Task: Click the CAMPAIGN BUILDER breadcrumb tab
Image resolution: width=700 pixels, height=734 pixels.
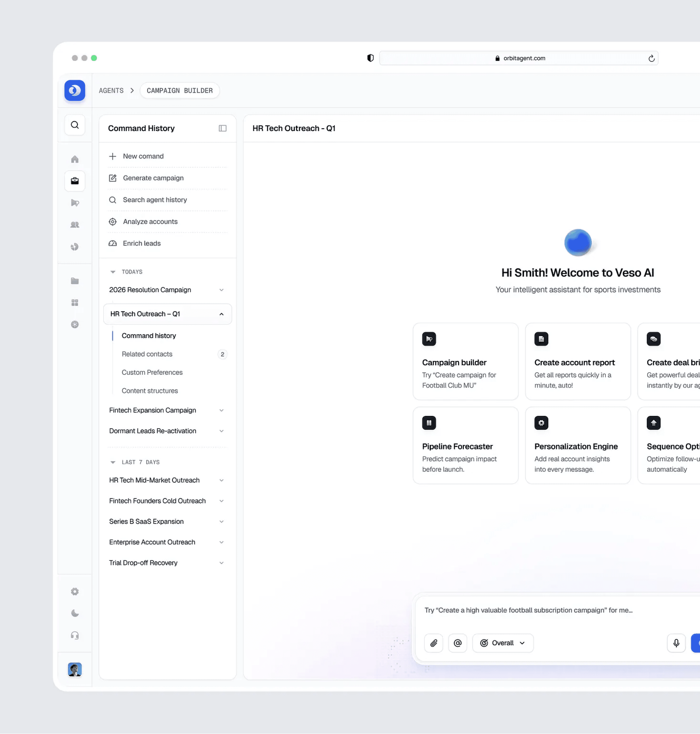Action: [x=180, y=90]
